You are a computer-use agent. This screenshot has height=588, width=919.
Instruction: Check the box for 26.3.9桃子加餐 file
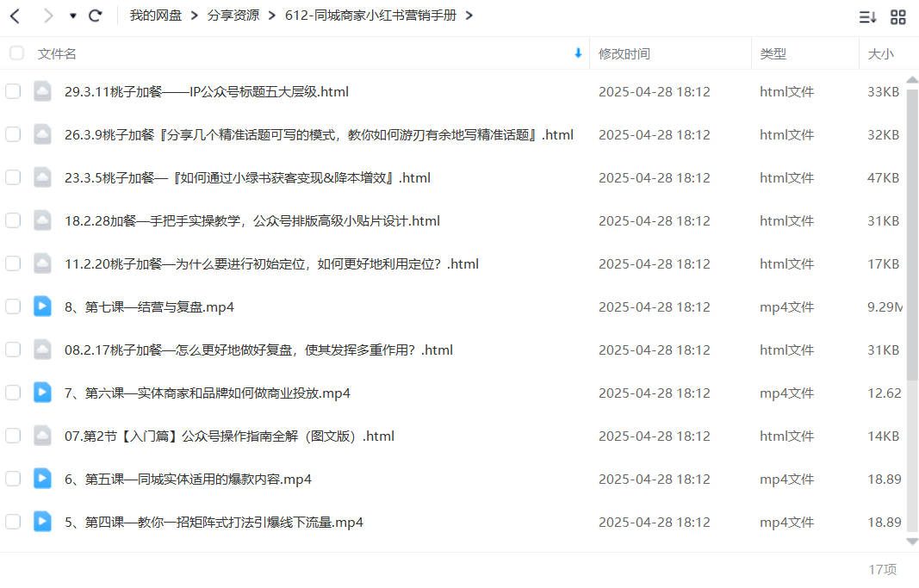click(13, 134)
